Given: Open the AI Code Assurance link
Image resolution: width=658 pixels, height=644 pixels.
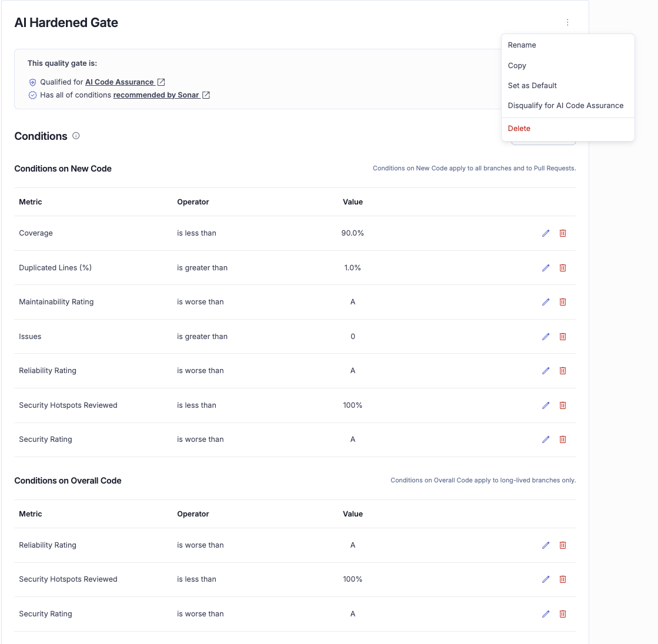Looking at the screenshot, I should click(120, 82).
